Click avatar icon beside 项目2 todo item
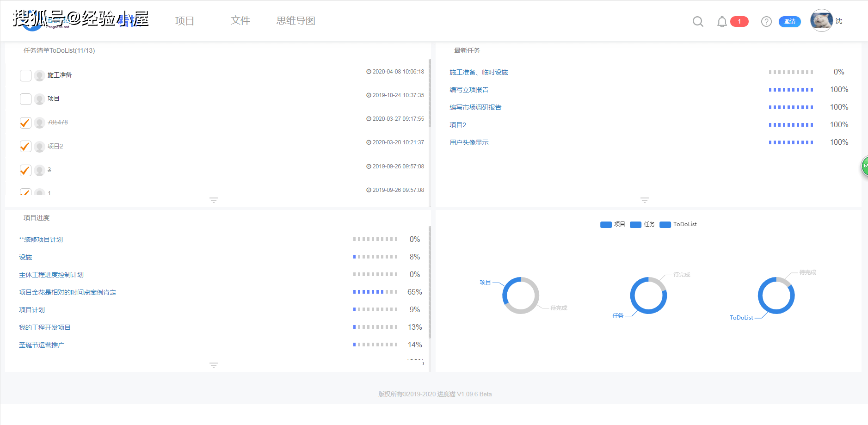Image resolution: width=868 pixels, height=425 pixels. coord(40,147)
